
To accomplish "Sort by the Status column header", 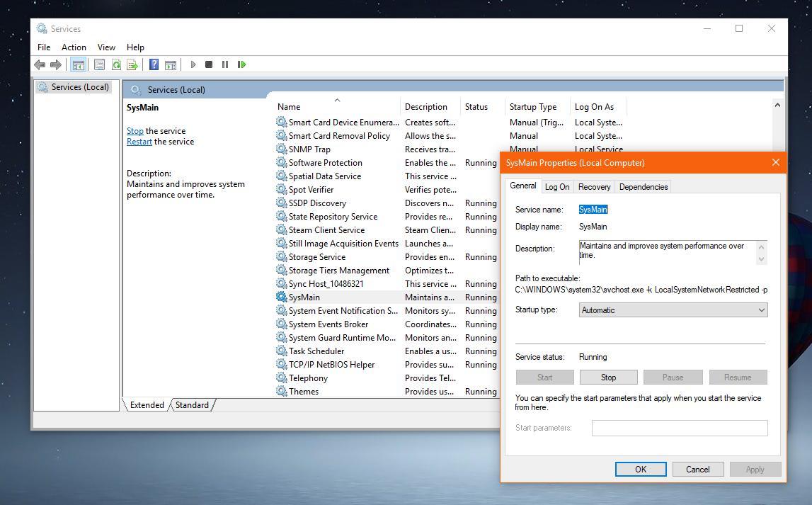I will [482, 107].
